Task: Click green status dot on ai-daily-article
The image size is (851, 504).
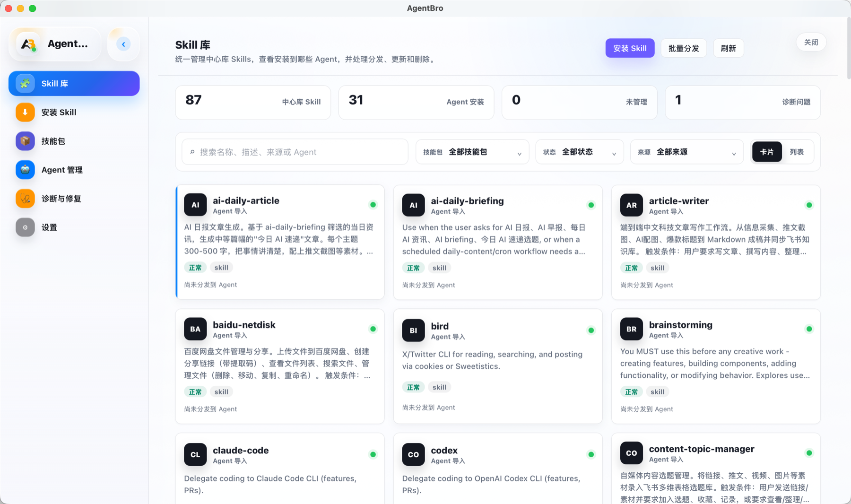Action: (373, 205)
